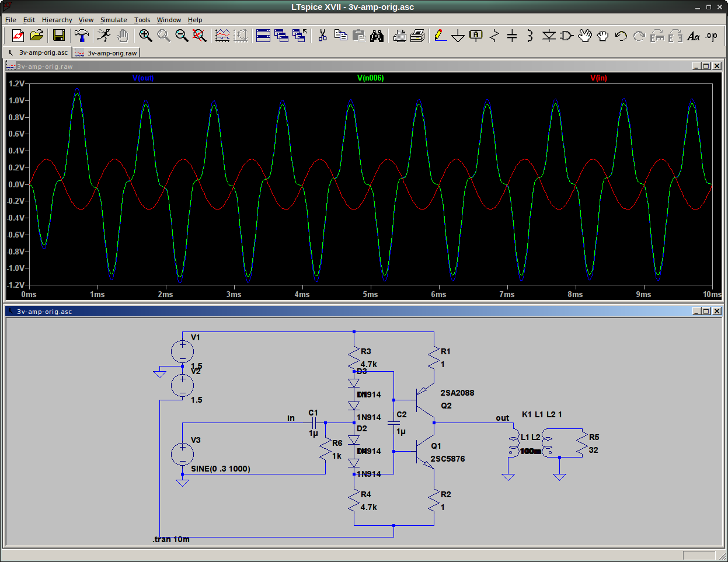Click the R5 resistor label

pos(594,437)
